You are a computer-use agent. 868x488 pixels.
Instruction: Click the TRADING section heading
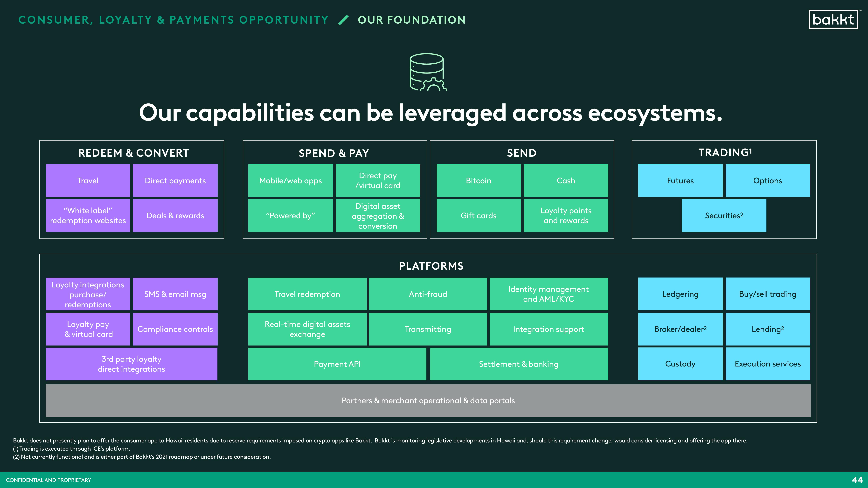[725, 153]
